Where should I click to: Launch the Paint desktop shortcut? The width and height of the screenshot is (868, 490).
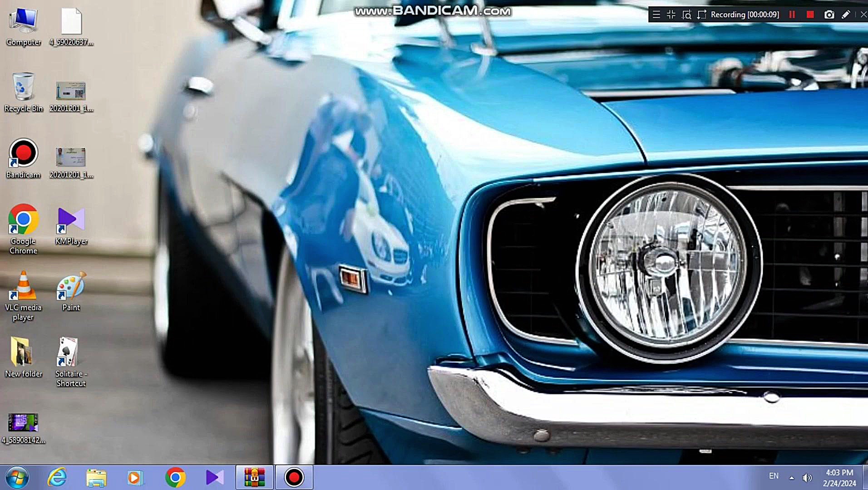point(71,292)
